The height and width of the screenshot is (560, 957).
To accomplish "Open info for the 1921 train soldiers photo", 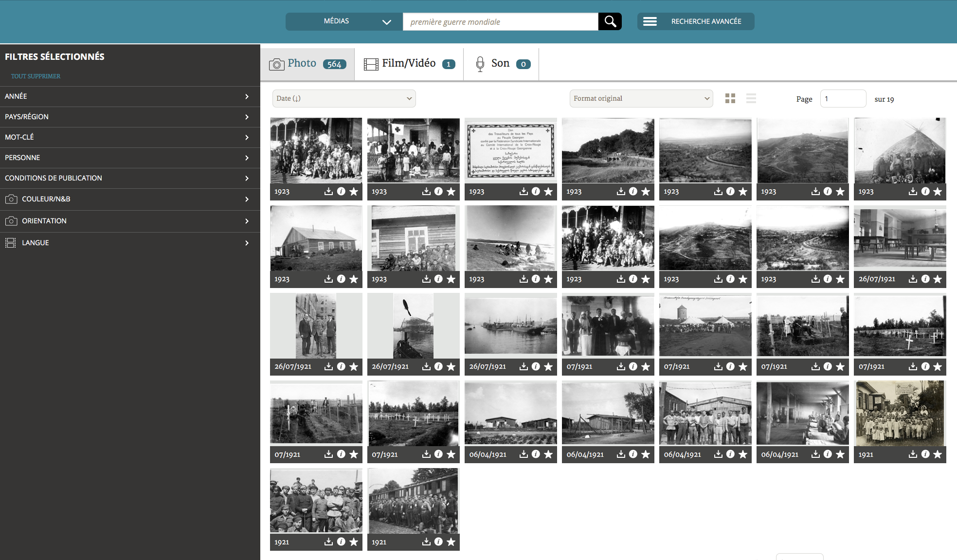I will pyautogui.click(x=438, y=542).
